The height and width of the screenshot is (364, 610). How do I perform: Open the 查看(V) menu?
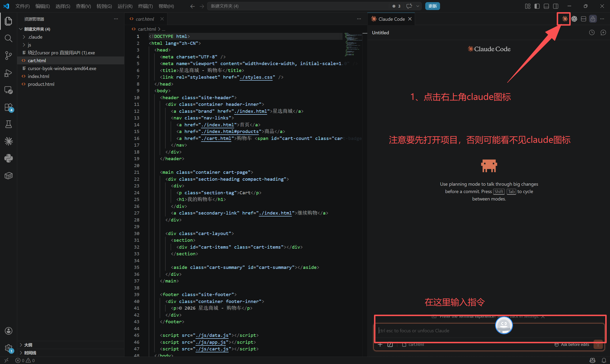coord(83,6)
